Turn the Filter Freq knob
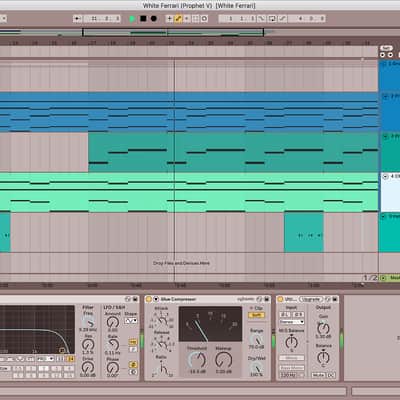 click(x=88, y=322)
